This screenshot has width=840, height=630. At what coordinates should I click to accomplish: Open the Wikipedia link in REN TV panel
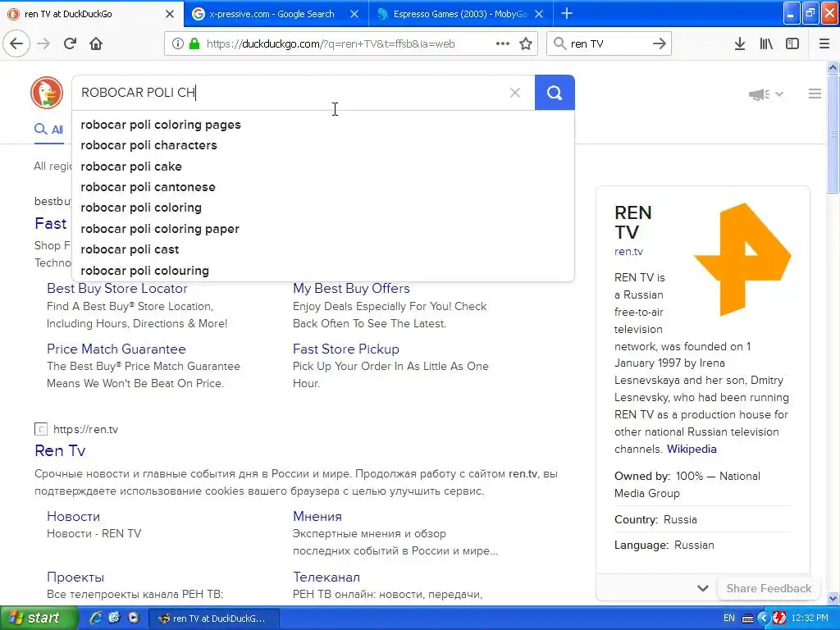691,449
